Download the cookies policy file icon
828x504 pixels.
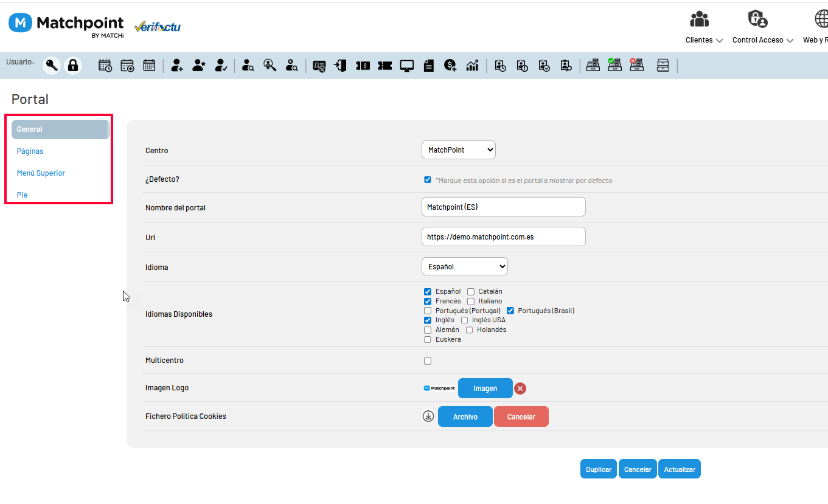tap(428, 416)
